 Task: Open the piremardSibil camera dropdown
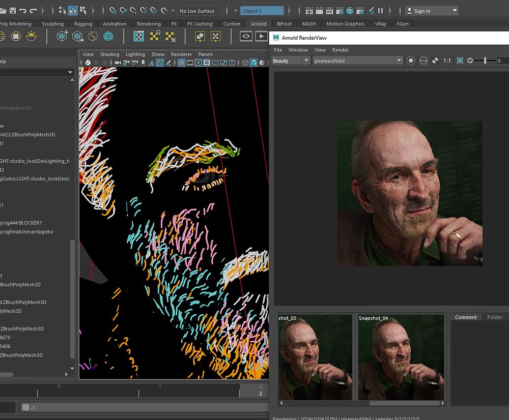358,61
